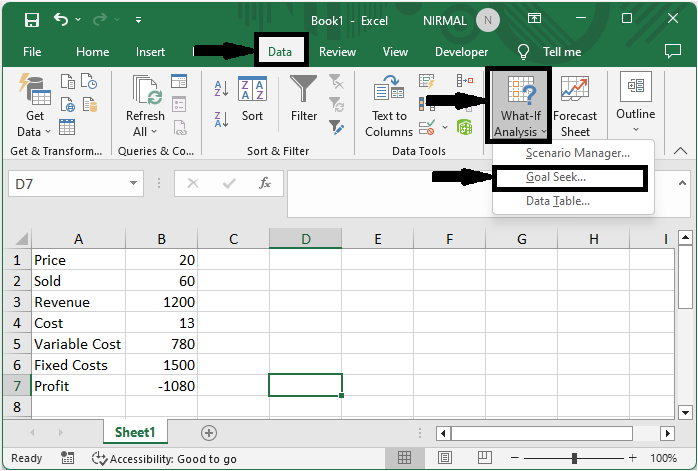Open the Comments speech bubble icon

[x=673, y=51]
